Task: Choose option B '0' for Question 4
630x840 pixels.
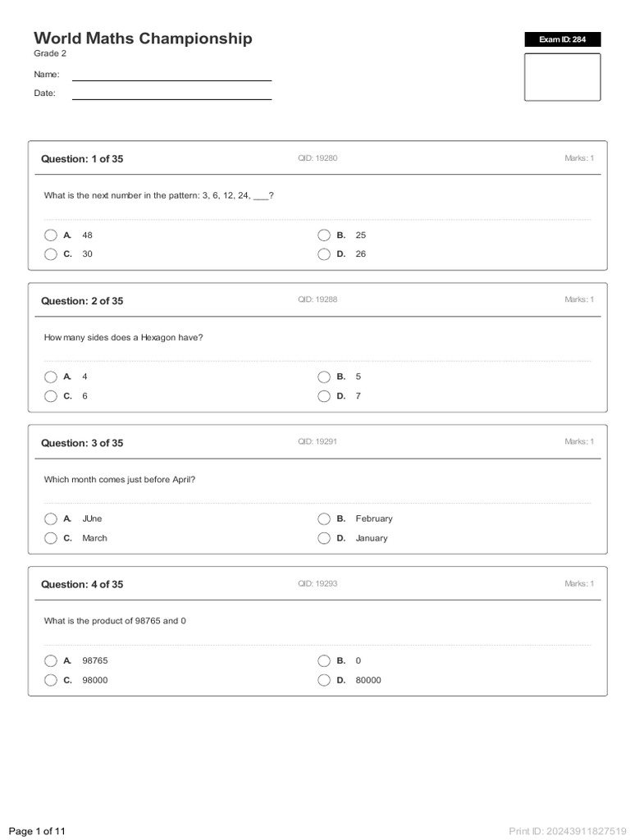Action: pyautogui.click(x=324, y=661)
